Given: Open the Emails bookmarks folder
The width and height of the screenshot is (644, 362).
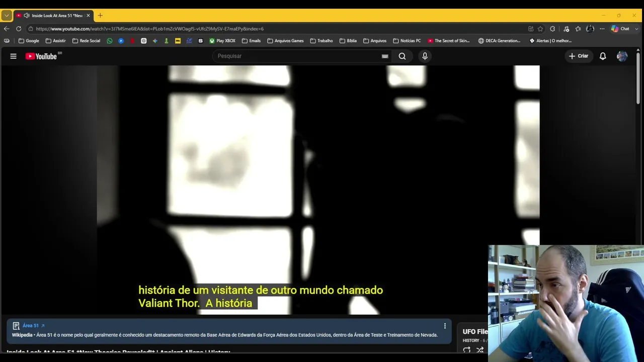Looking at the screenshot, I should (251, 41).
